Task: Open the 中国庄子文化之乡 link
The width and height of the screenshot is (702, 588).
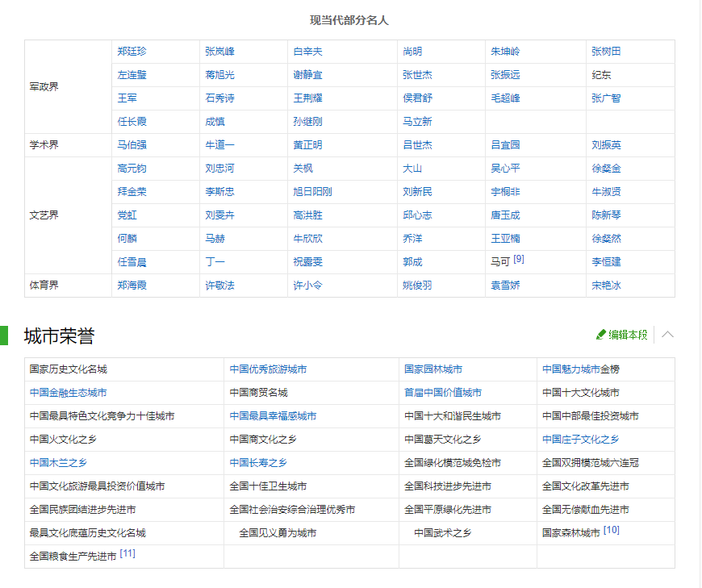Action: (581, 440)
